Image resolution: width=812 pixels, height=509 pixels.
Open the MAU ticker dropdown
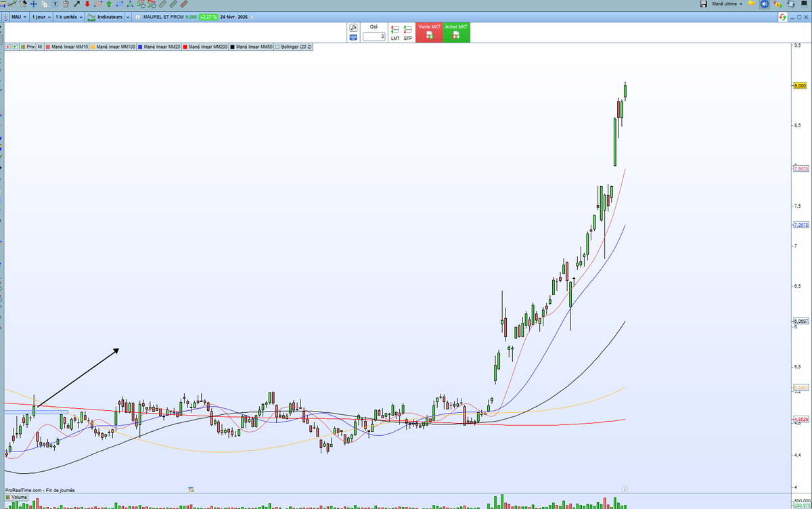click(x=19, y=17)
